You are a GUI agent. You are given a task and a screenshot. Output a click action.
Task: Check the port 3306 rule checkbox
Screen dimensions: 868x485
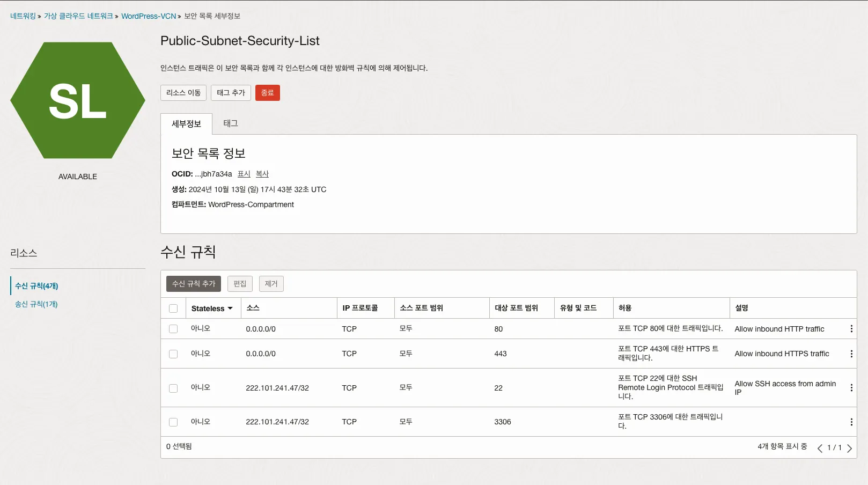point(173,422)
